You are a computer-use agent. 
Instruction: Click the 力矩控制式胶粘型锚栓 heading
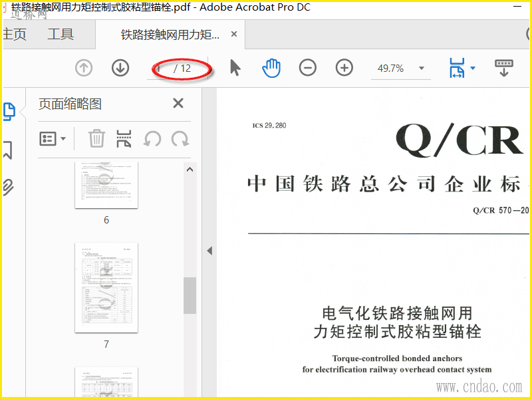[x=397, y=331]
